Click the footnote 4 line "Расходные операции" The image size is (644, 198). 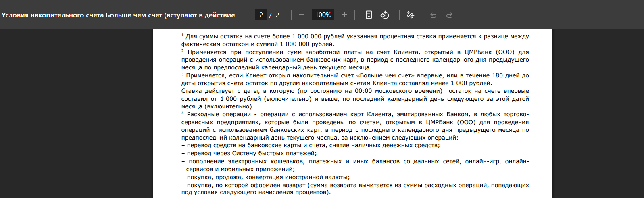[x=355, y=114]
